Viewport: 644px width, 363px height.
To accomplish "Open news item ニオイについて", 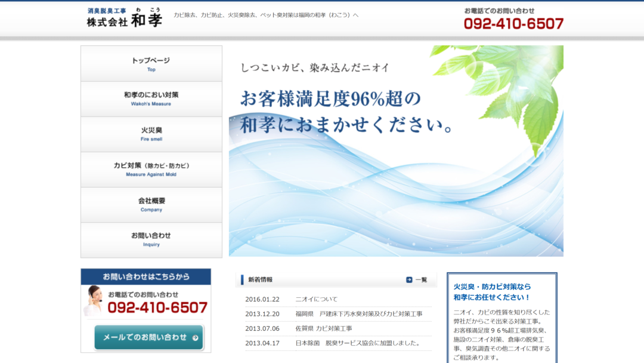I will click(316, 299).
